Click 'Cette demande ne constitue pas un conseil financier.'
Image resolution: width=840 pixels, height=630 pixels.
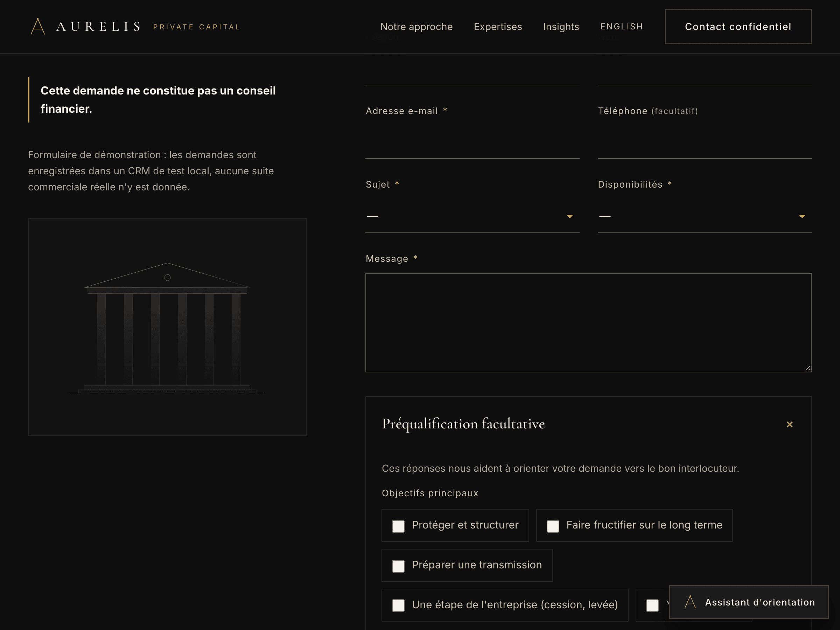point(158,99)
